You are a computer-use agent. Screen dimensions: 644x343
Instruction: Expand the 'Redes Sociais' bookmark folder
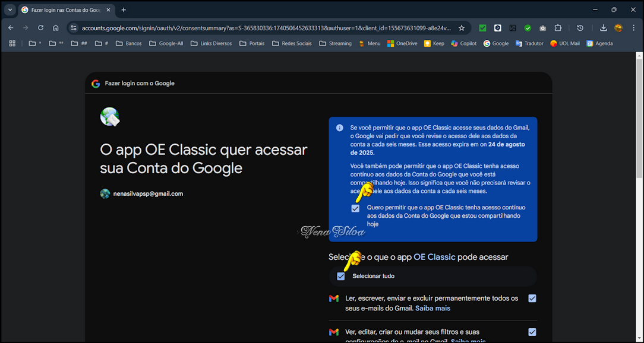click(291, 43)
